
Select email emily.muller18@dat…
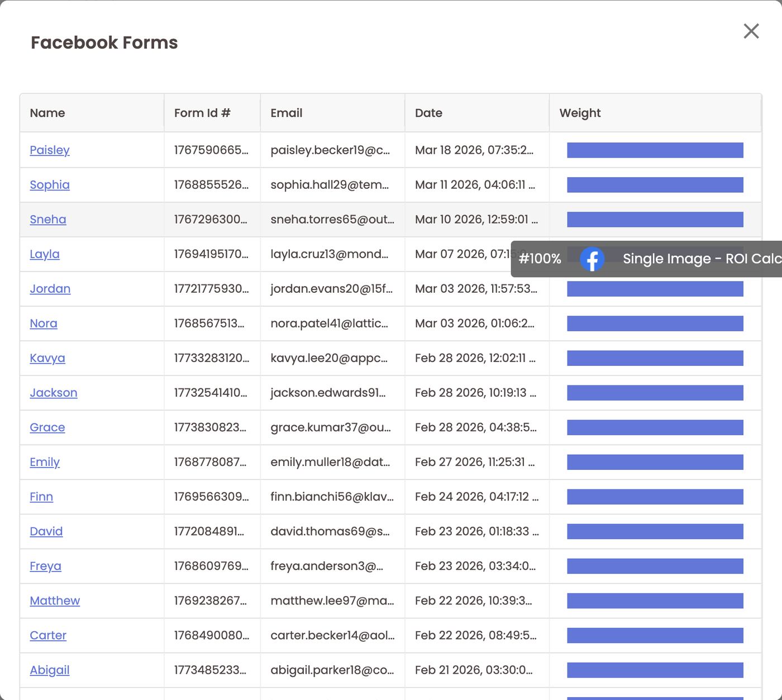coord(330,462)
